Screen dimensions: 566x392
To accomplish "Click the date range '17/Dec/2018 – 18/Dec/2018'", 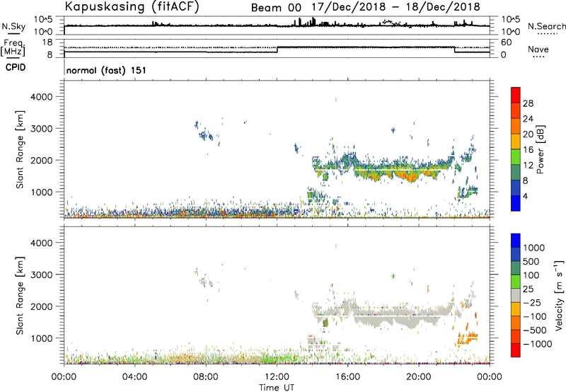I will [395, 7].
